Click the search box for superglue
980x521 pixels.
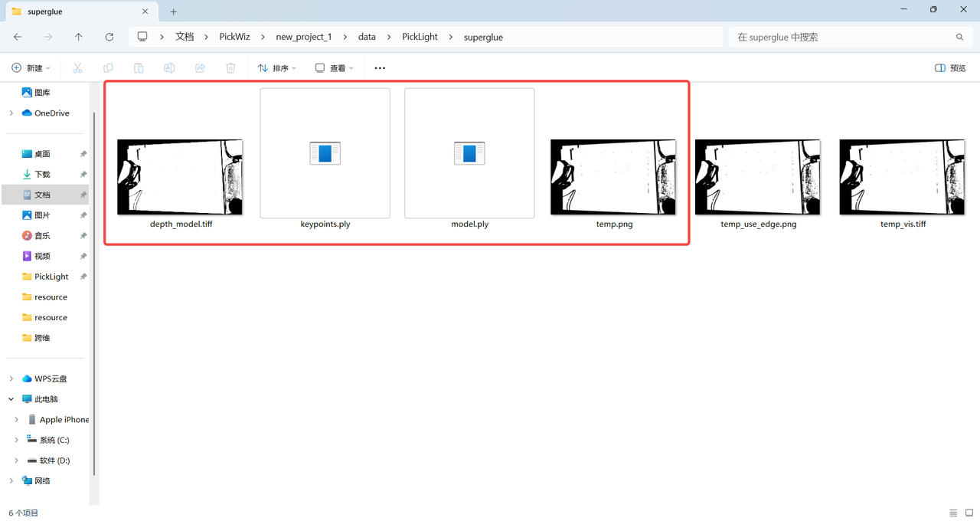tap(842, 37)
